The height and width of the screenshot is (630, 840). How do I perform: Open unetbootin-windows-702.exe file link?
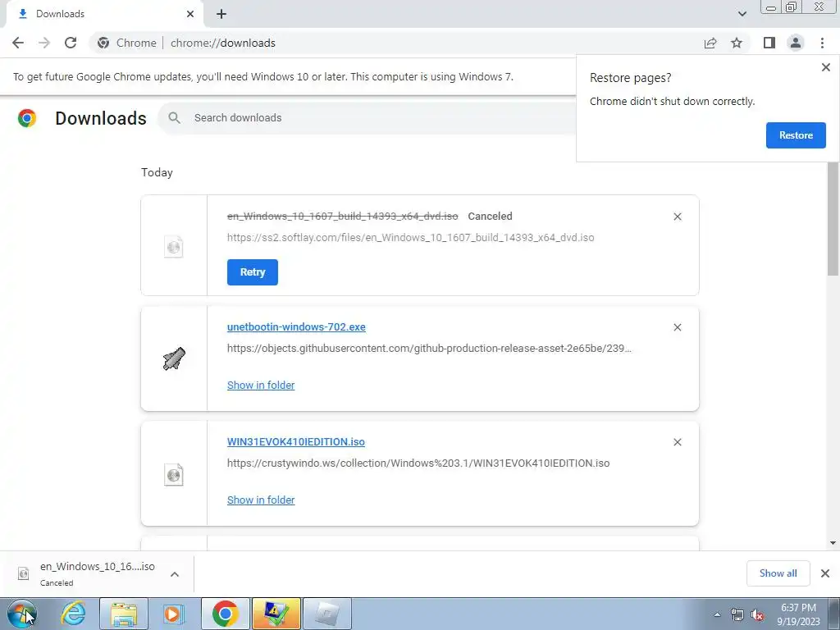click(x=296, y=326)
